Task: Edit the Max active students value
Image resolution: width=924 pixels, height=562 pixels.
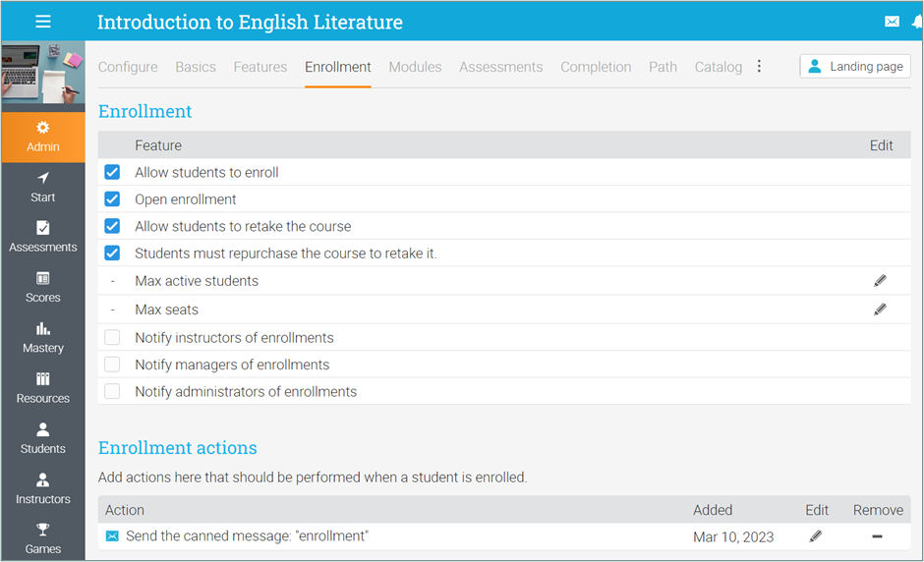Action: pyautogui.click(x=880, y=281)
